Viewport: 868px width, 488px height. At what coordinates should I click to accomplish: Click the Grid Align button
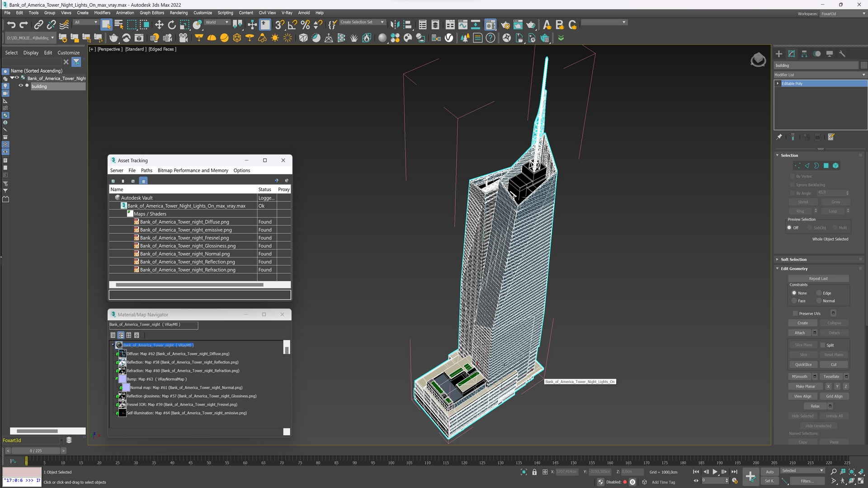point(834,397)
